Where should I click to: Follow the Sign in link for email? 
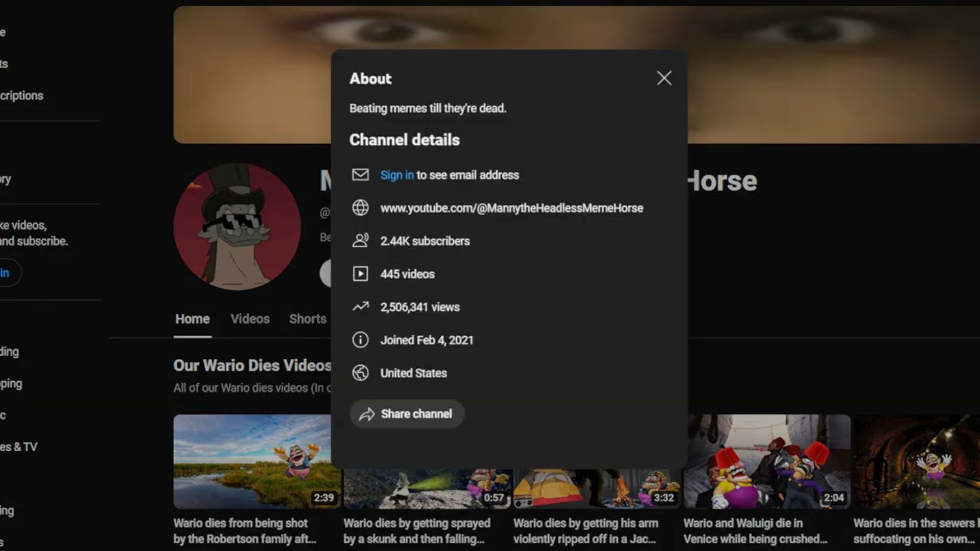(x=397, y=175)
